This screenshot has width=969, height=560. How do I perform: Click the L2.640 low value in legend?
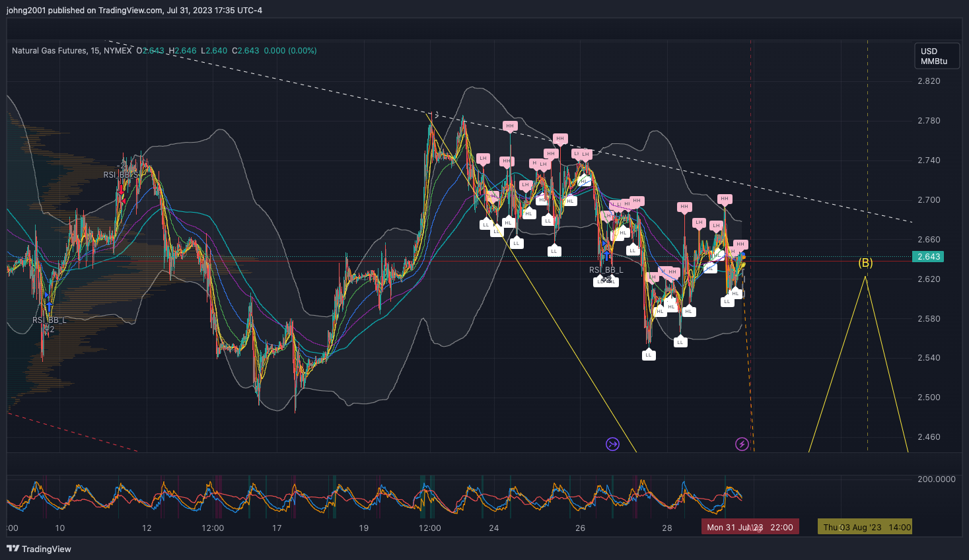[x=214, y=50]
